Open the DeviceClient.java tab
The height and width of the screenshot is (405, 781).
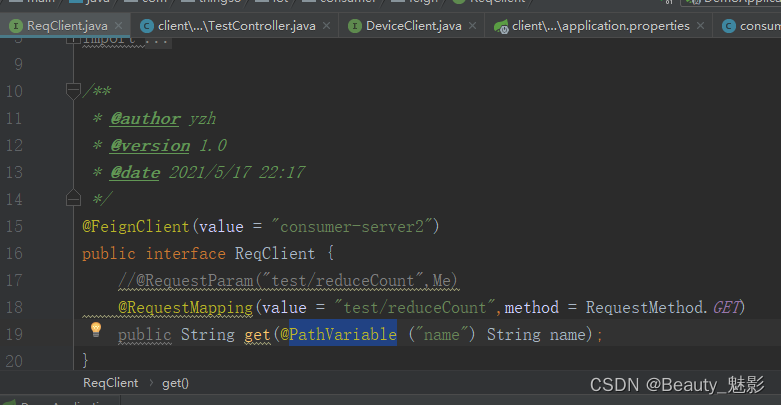pyautogui.click(x=413, y=26)
